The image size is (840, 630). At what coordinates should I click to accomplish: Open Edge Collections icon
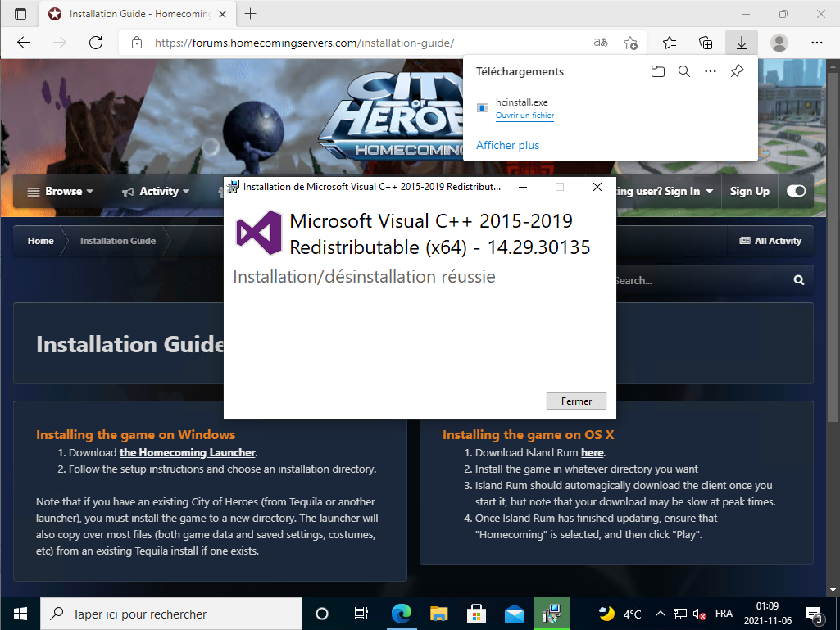(x=706, y=43)
